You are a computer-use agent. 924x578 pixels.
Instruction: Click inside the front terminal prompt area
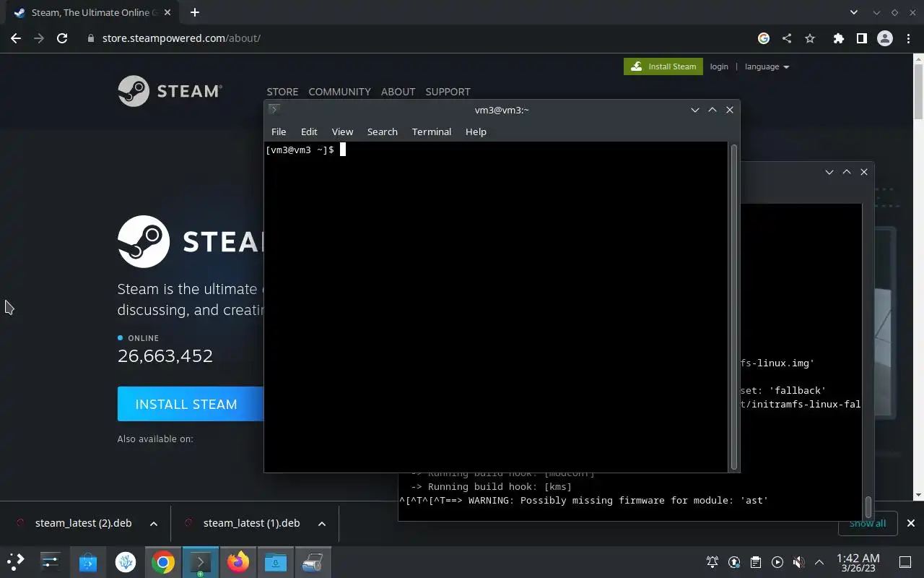click(x=497, y=306)
